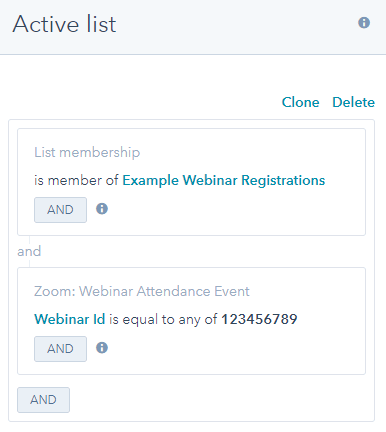Click the lowercase 'and' connector between filters
386x432 pixels.
click(29, 251)
